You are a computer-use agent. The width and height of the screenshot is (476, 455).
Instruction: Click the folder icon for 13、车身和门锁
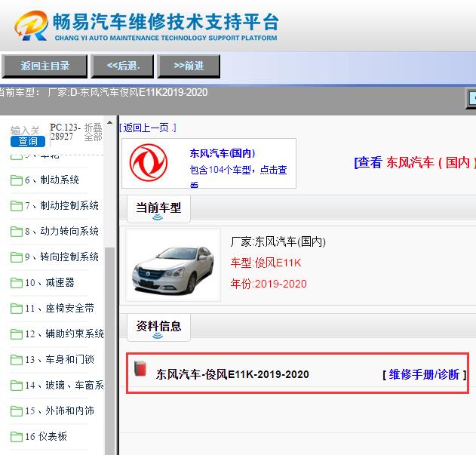17,360
